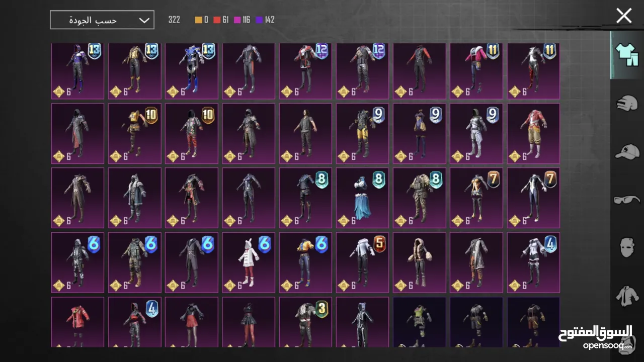This screenshot has width=644, height=362.
Task: Select the green vest outfit on dark tile
Action: [x=419, y=322]
